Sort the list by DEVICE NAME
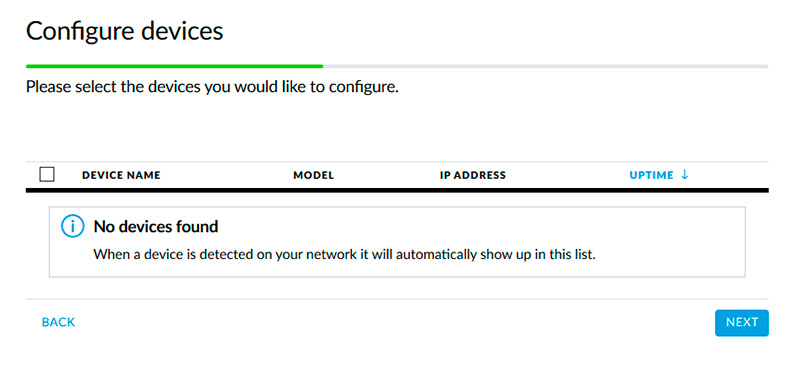 tap(121, 175)
